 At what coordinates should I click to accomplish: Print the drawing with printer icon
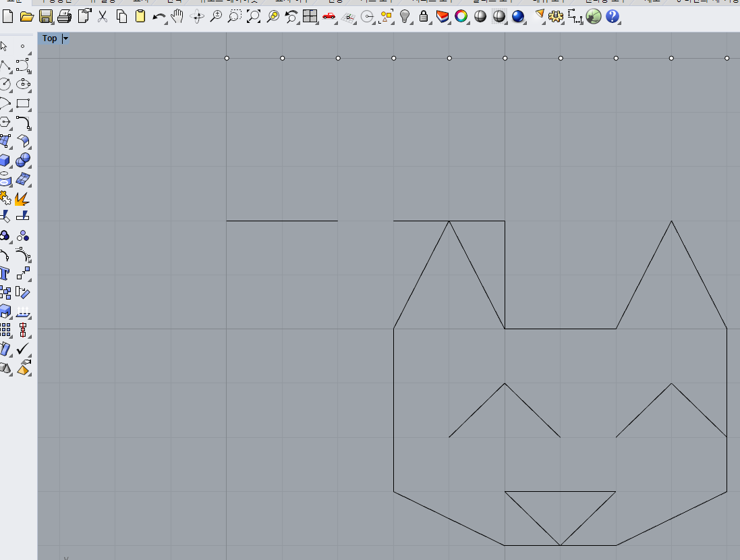(64, 16)
